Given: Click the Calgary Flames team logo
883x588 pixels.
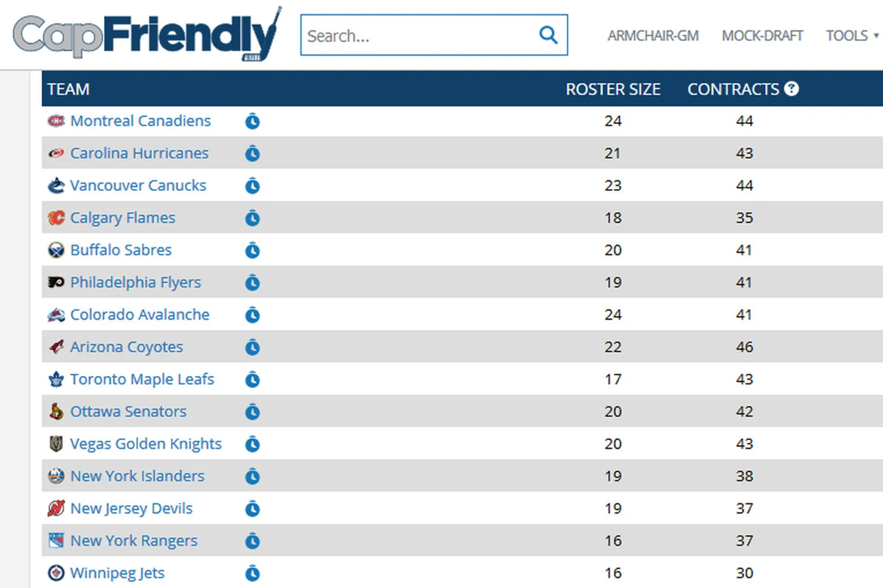Looking at the screenshot, I should click(56, 218).
